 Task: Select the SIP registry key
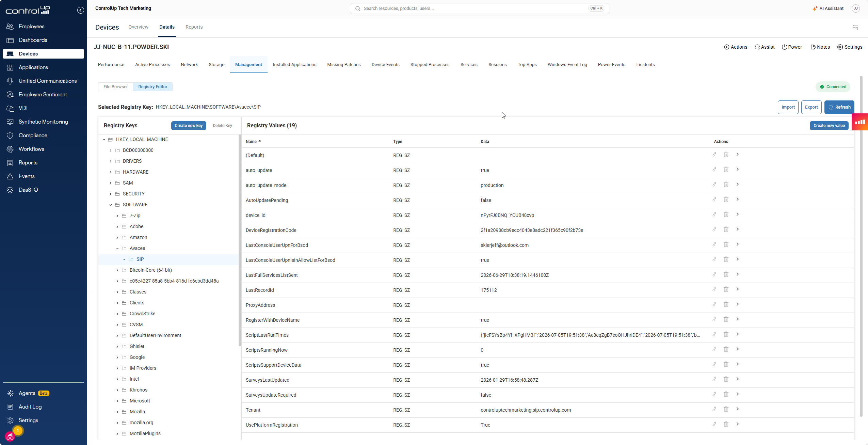click(140, 259)
